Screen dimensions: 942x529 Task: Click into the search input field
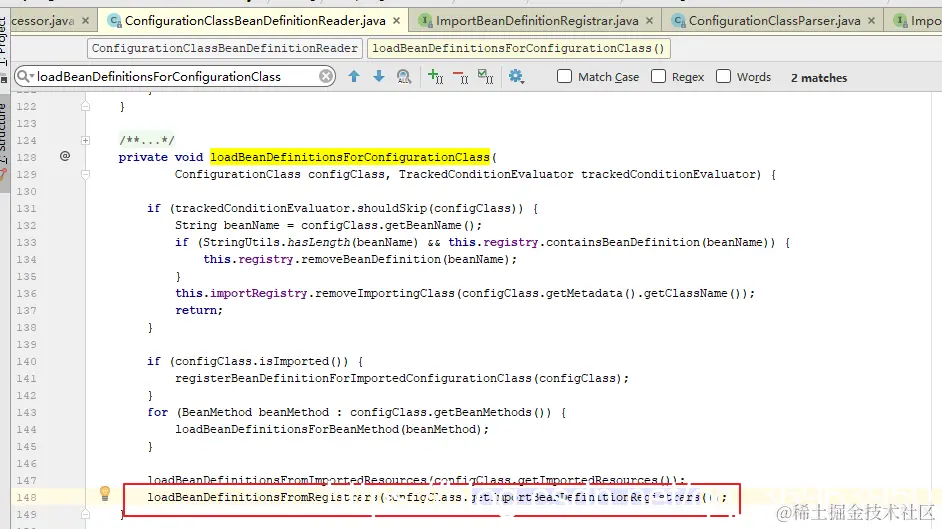tap(174, 76)
